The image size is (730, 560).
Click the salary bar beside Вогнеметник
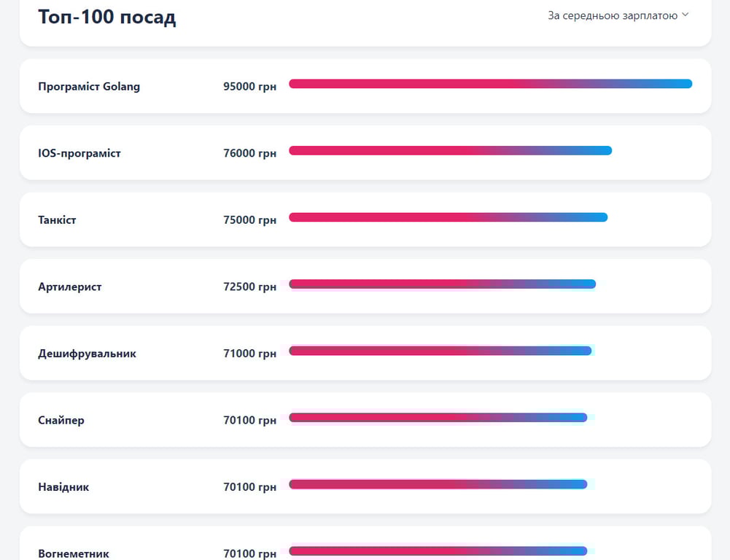[438, 551]
